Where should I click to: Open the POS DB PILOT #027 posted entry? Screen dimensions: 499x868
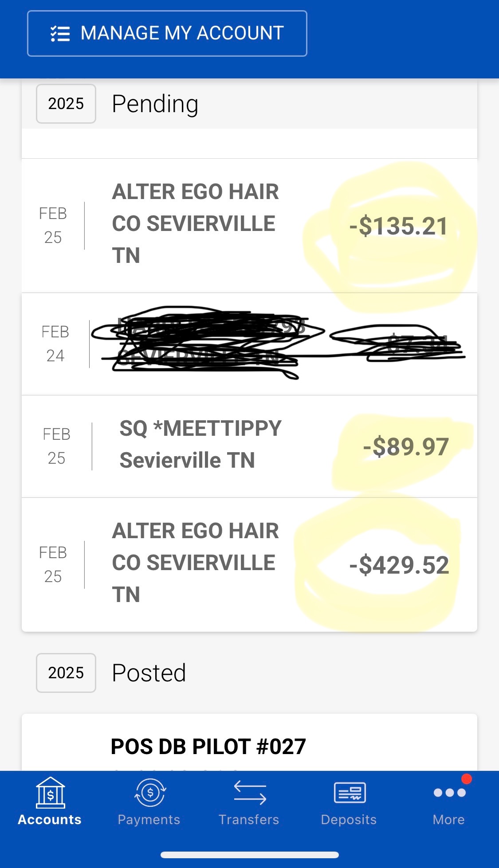208,747
